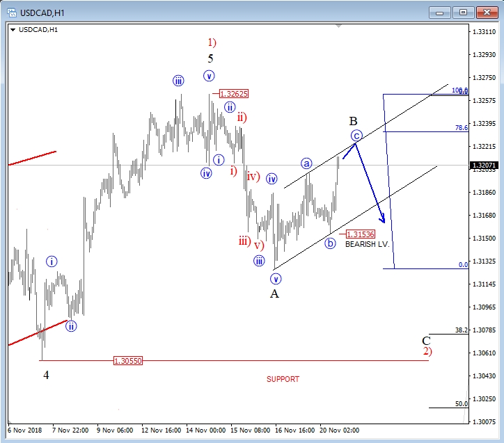Image resolution: width=504 pixels, height=443 pixels.
Task: Select the 78.6 Fibonacci level label
Action: click(x=462, y=127)
